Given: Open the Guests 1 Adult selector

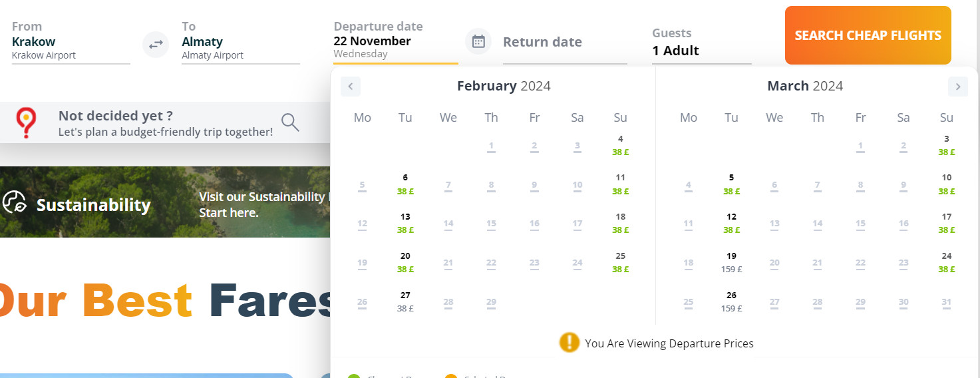Looking at the screenshot, I should (x=702, y=43).
